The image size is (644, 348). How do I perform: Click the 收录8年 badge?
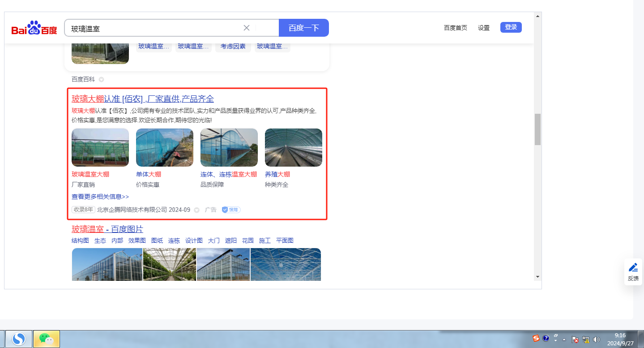tap(83, 210)
